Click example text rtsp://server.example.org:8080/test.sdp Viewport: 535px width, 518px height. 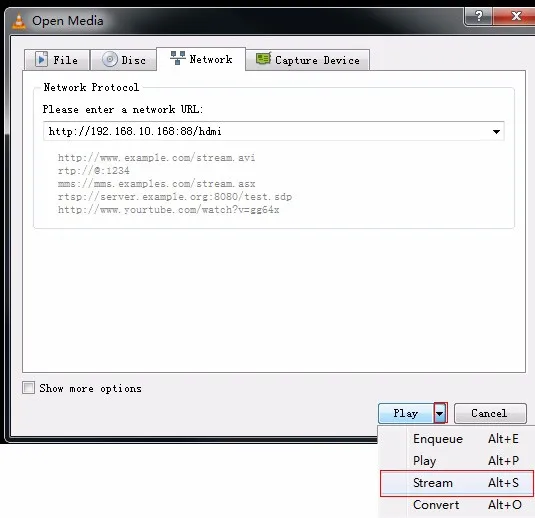(x=175, y=197)
